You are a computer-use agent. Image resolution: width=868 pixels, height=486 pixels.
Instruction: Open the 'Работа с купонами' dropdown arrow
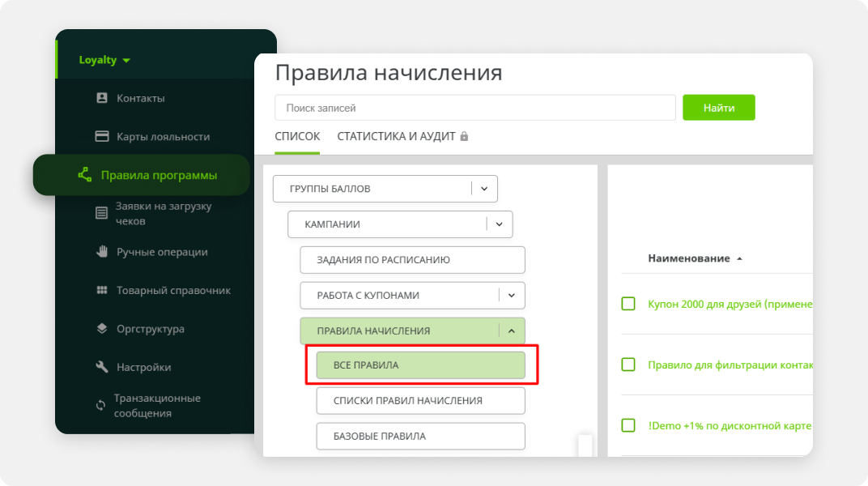click(x=512, y=296)
